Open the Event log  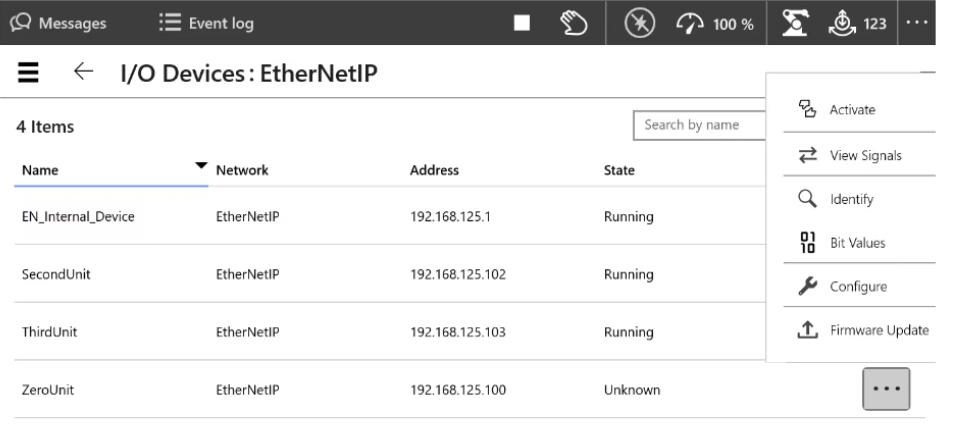pyautogui.click(x=207, y=22)
